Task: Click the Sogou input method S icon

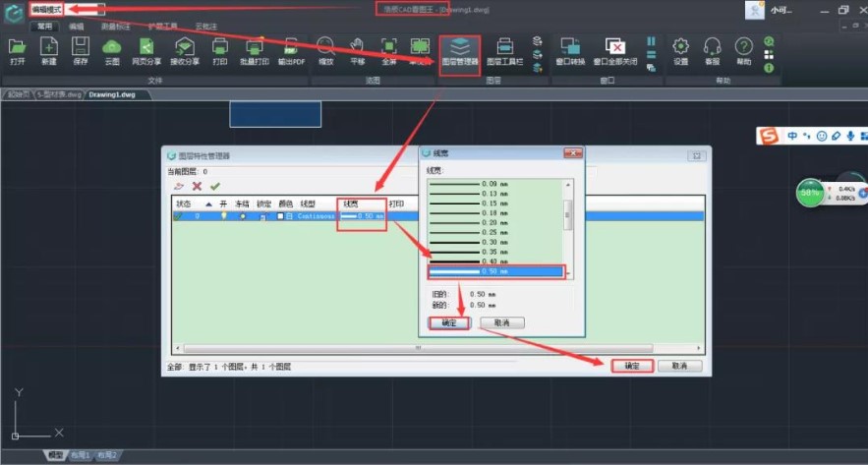Action: click(x=768, y=136)
